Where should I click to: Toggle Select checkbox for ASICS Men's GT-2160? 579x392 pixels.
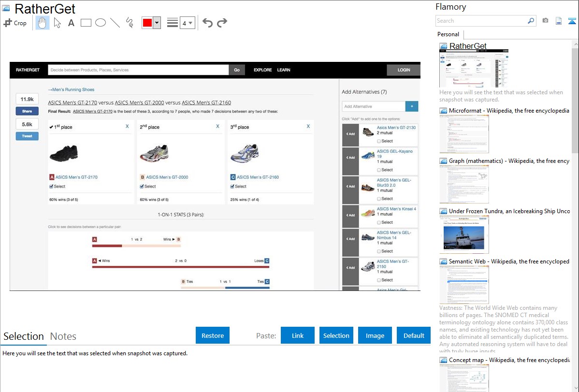[x=232, y=187]
